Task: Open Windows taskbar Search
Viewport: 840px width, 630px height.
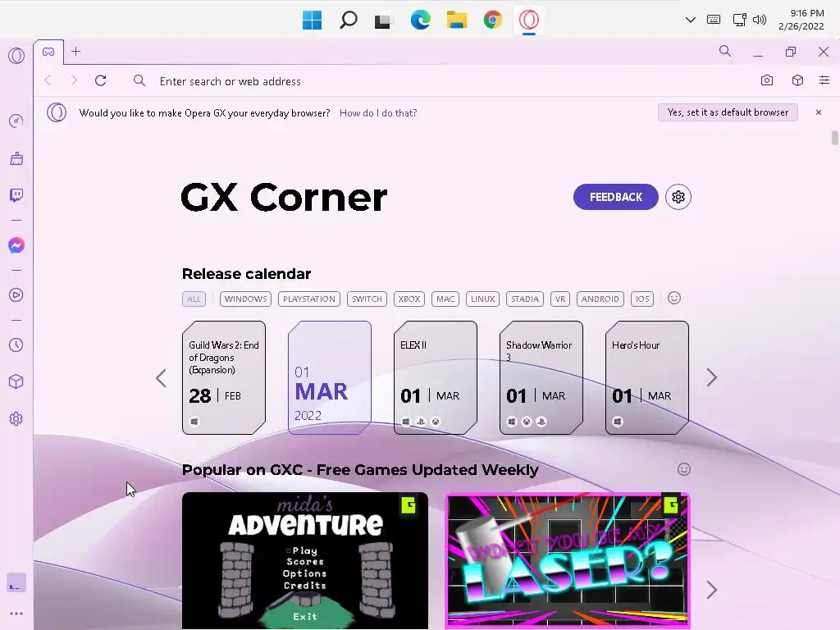Action: pyautogui.click(x=348, y=21)
